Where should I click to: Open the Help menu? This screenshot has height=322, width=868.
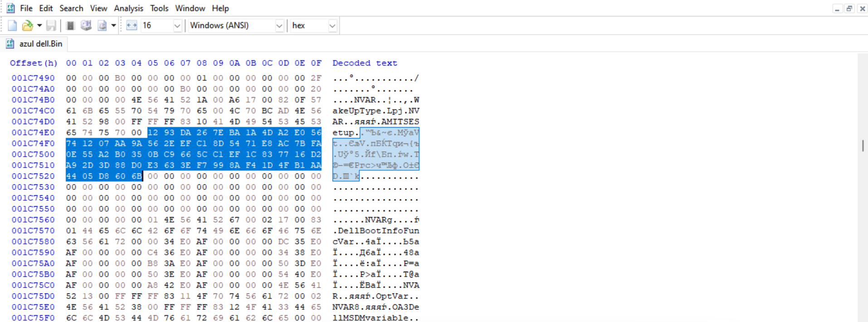click(220, 8)
